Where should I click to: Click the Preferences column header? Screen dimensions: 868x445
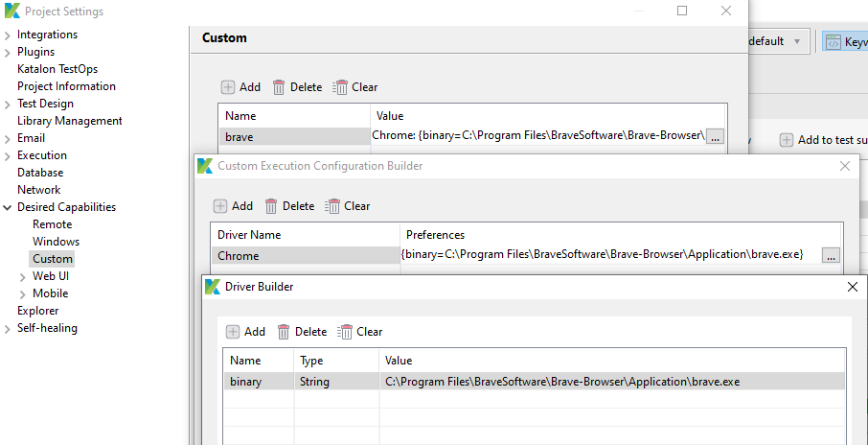[621, 235]
